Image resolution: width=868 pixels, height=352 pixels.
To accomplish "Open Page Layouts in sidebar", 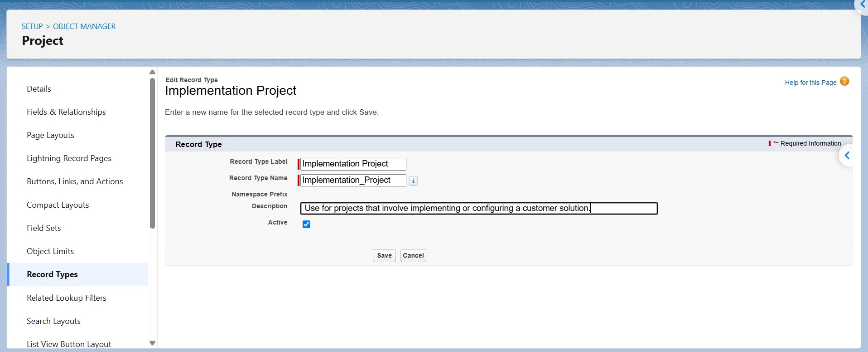I will 50,135.
